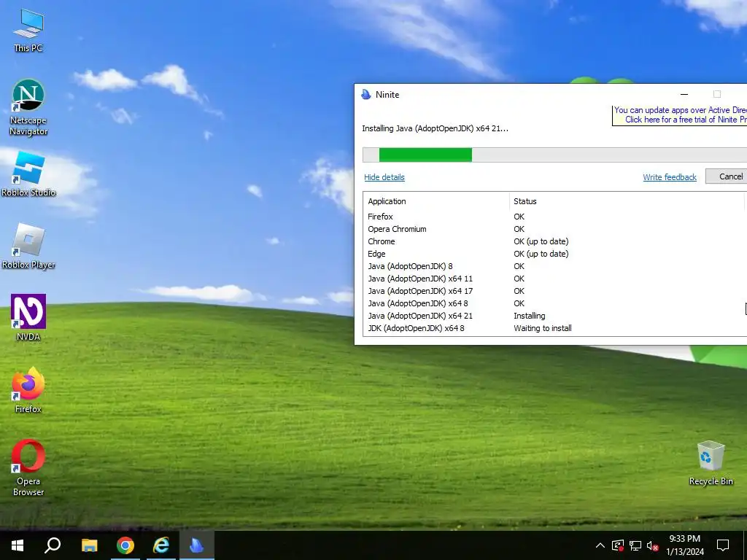Click the Ninite title bar logo icon
This screenshot has width=747, height=560.
tap(366, 94)
